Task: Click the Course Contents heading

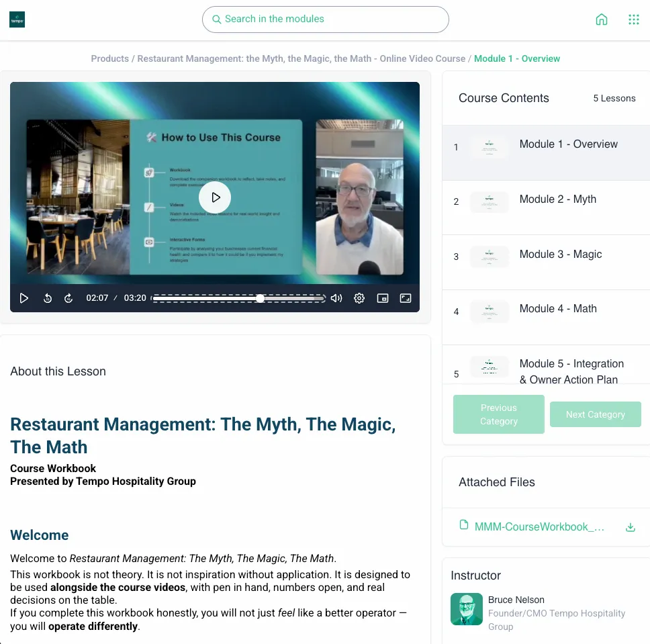Action: coord(504,98)
